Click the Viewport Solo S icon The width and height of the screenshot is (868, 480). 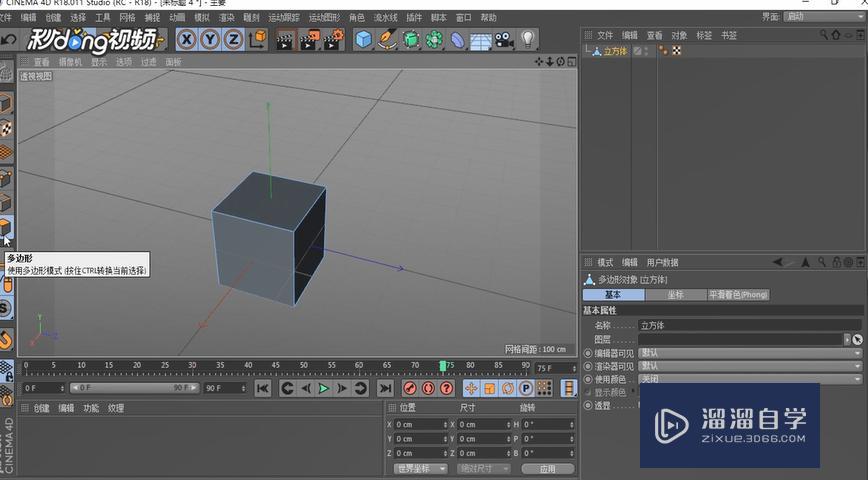[6, 308]
